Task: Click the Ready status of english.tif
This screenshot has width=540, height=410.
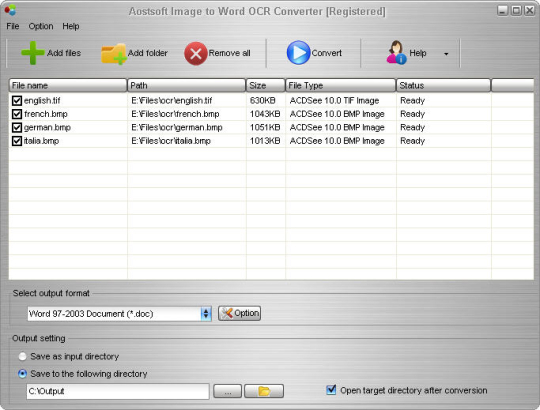Action: 412,101
